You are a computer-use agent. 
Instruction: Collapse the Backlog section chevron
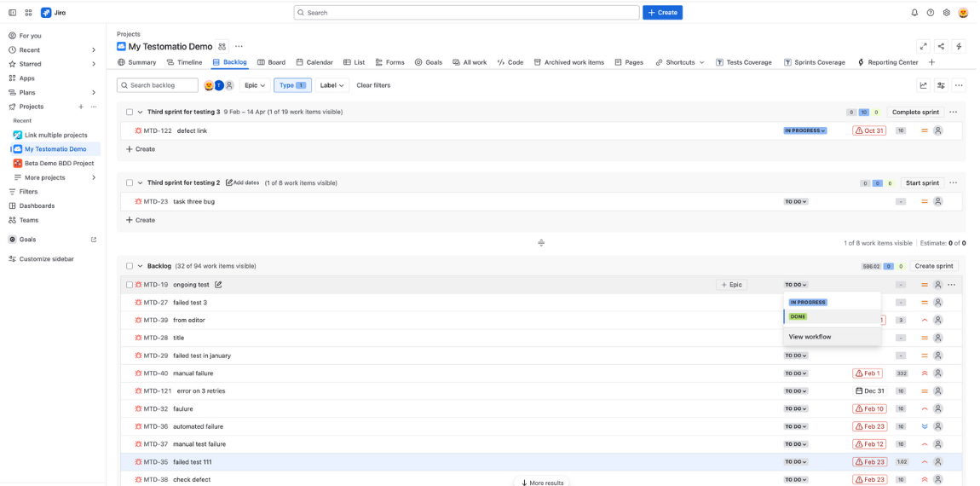tap(141, 266)
